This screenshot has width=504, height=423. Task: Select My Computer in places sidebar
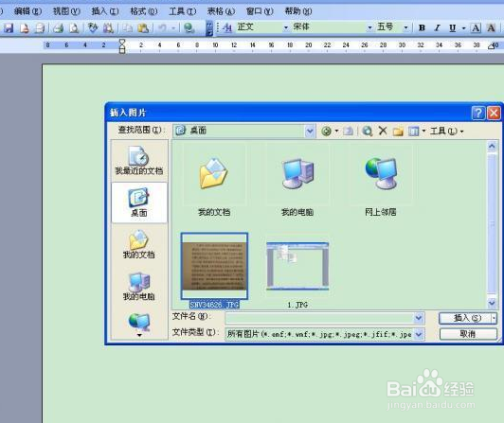pyautogui.click(x=139, y=287)
